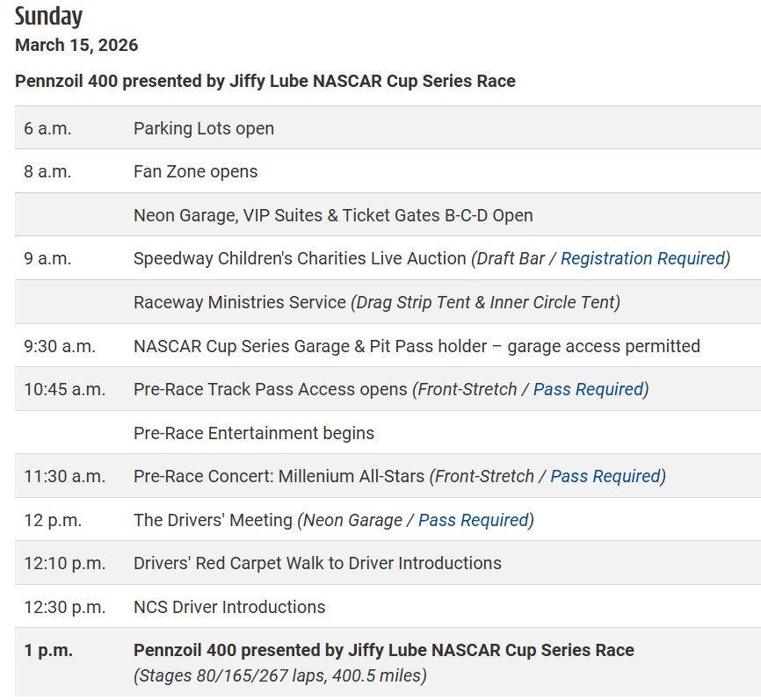Click Drivers' Red Carpet Walk entry
Image resolution: width=761 pixels, height=700 pixels.
[x=317, y=563]
